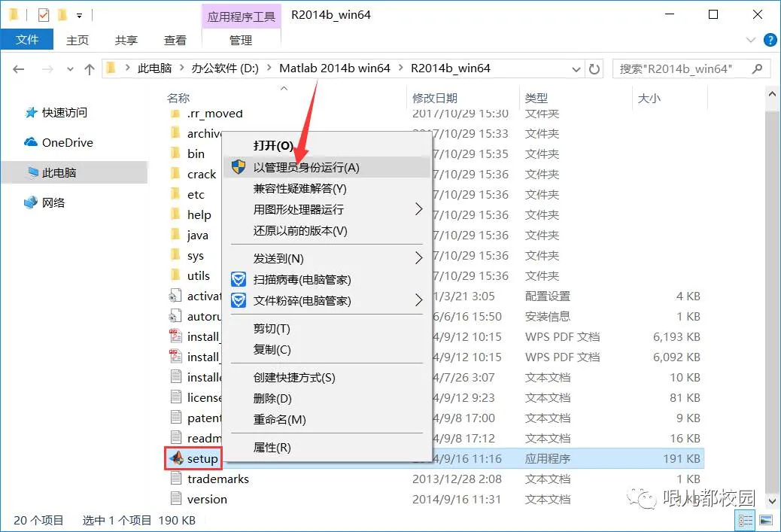Viewport: 781px width, 532px height.
Task: Open the Home (主页) ribbon tab
Action: pyautogui.click(x=77, y=41)
